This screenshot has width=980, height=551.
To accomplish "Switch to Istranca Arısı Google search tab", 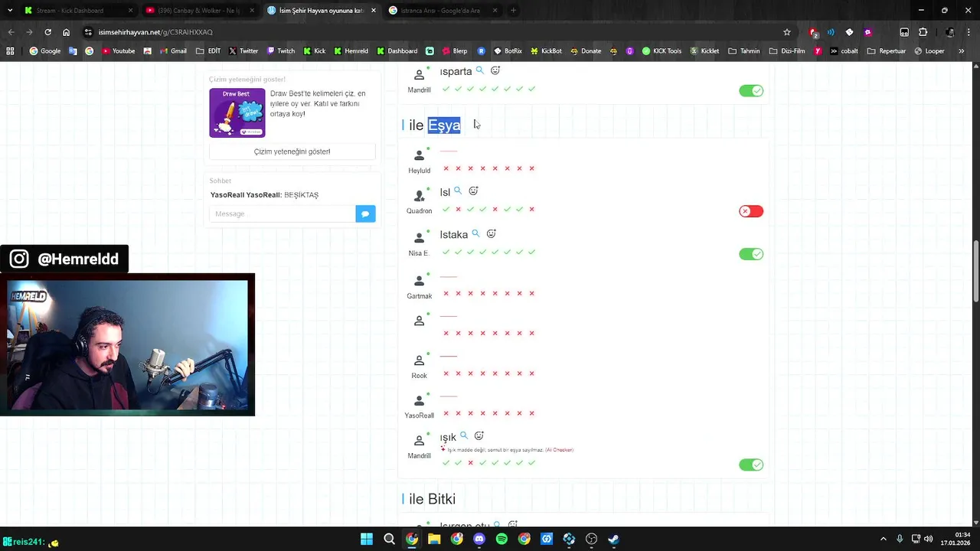I will click(x=444, y=11).
